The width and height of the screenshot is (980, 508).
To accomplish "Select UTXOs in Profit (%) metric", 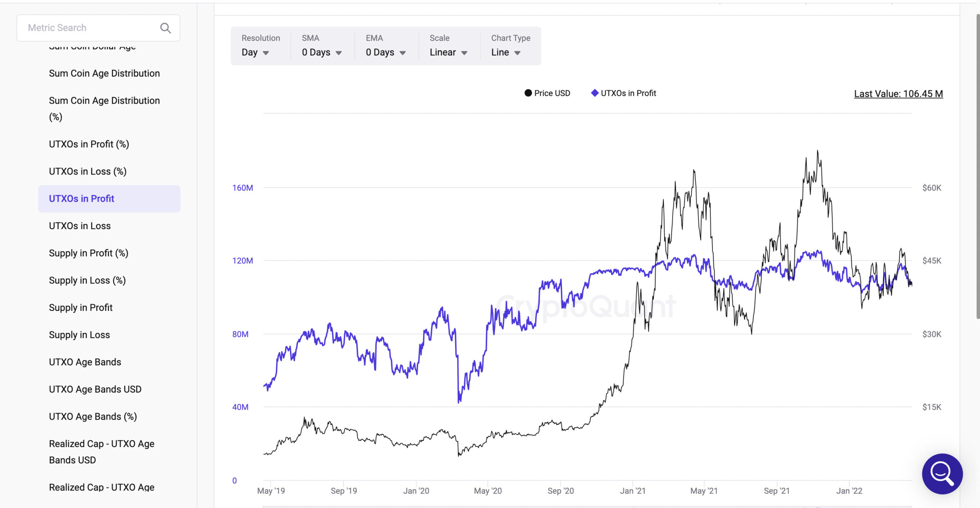I will click(x=89, y=144).
